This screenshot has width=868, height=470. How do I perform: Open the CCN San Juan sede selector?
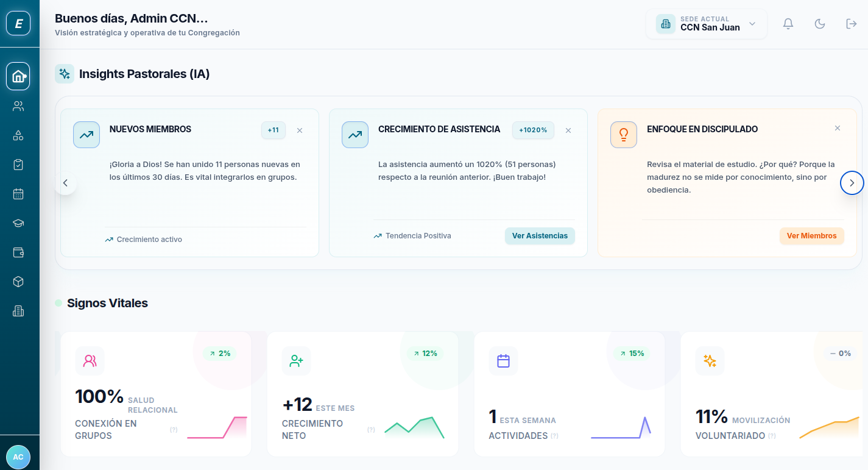(x=706, y=24)
